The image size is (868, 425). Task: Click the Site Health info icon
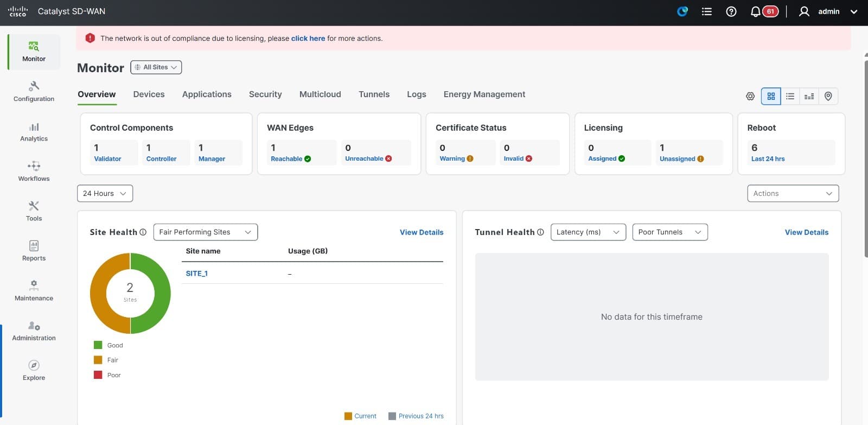click(143, 232)
